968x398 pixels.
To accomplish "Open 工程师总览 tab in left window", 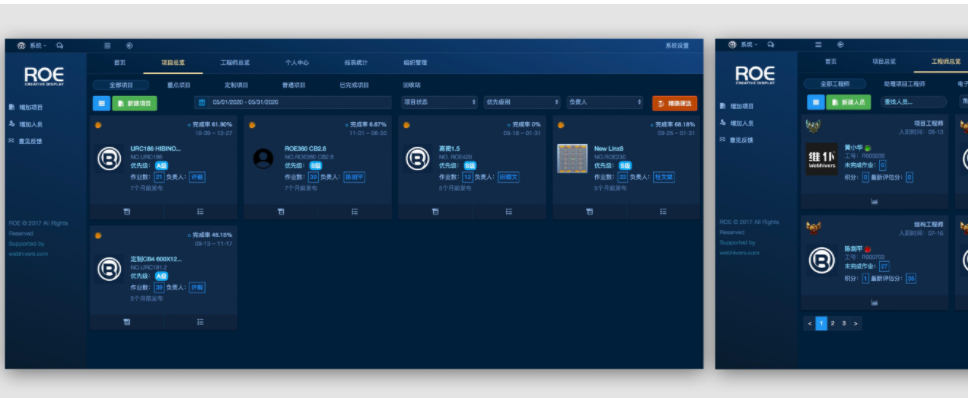I will tap(235, 63).
